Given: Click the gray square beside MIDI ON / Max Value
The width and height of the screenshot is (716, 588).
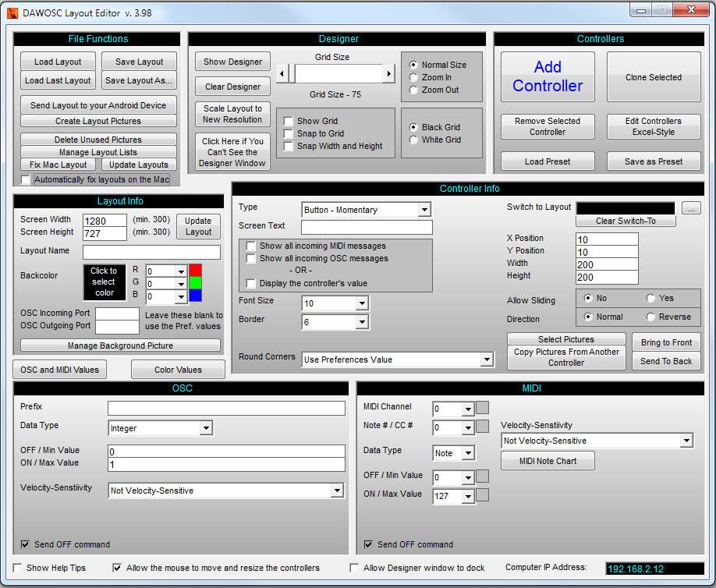Looking at the screenshot, I should (x=483, y=495).
